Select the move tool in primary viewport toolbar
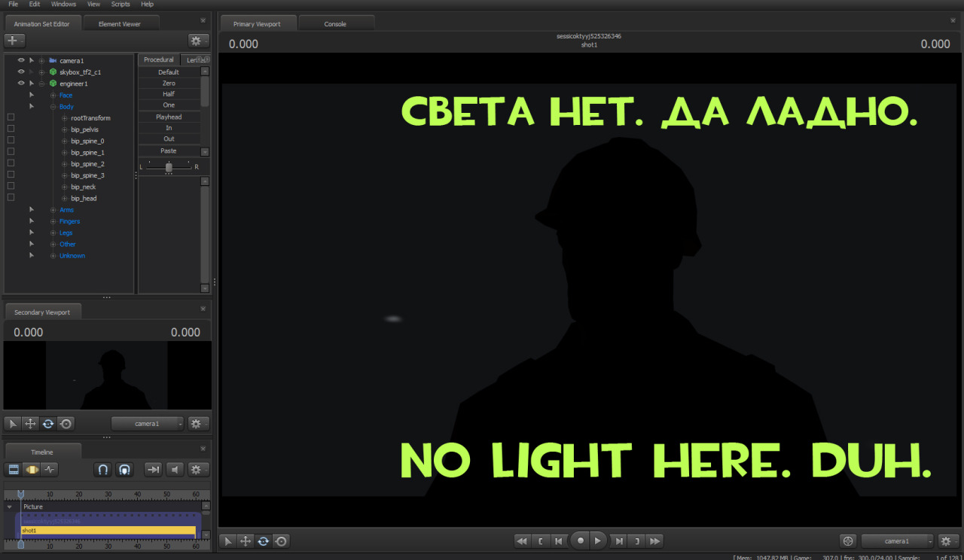964x560 pixels. (246, 540)
